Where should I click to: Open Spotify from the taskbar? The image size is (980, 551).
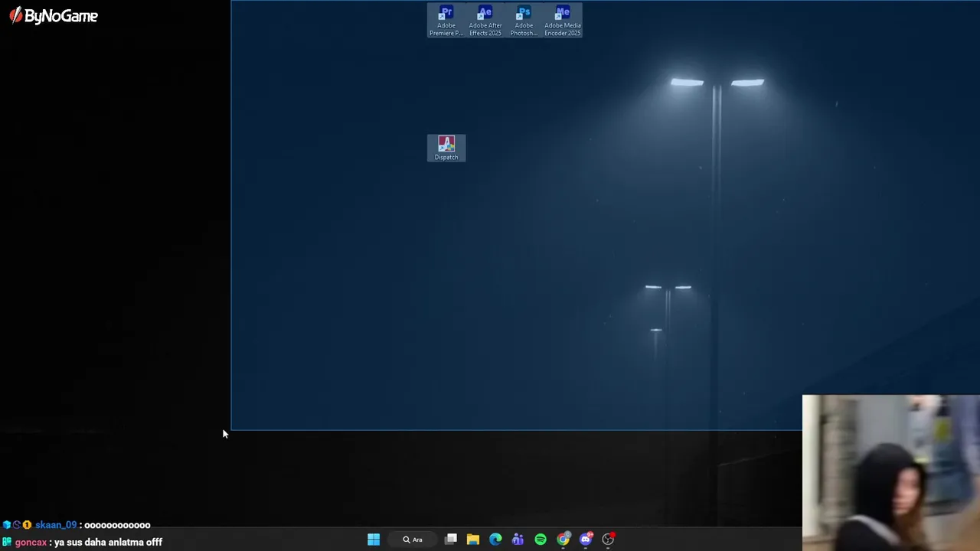coord(541,540)
